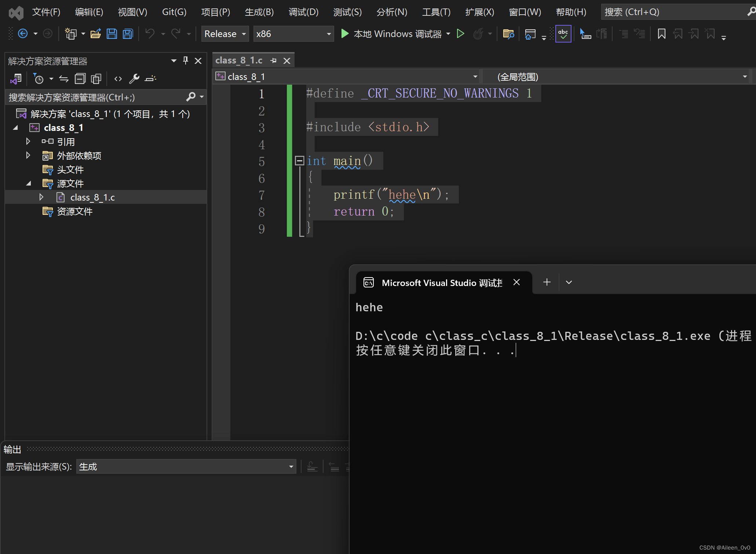Open the Release configuration dropdown
Image resolution: width=756 pixels, height=554 pixels.
(225, 34)
